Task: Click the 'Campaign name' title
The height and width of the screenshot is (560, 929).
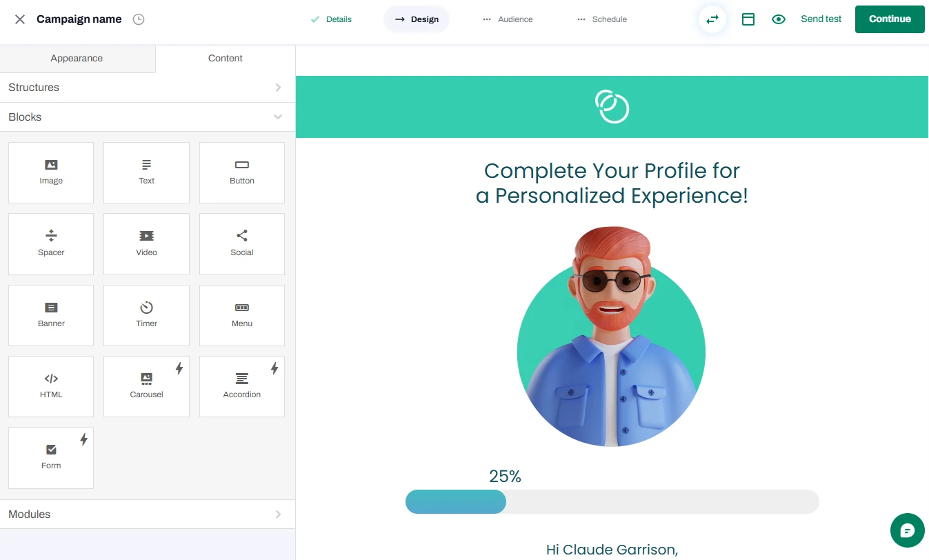Action: tap(79, 19)
